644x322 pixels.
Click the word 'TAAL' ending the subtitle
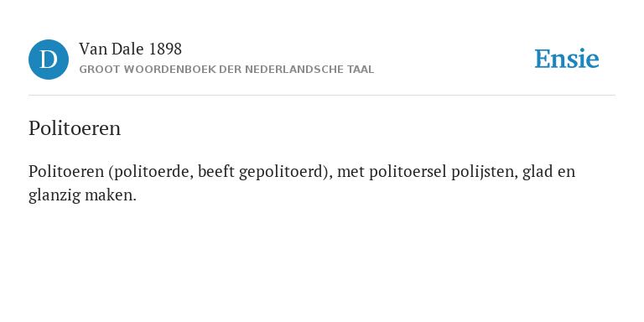coord(361,70)
